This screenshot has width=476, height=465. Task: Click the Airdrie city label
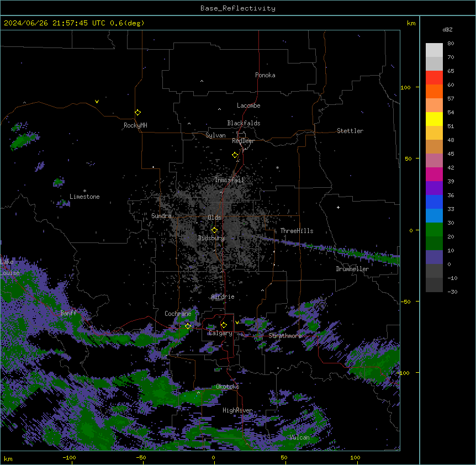point(223,297)
